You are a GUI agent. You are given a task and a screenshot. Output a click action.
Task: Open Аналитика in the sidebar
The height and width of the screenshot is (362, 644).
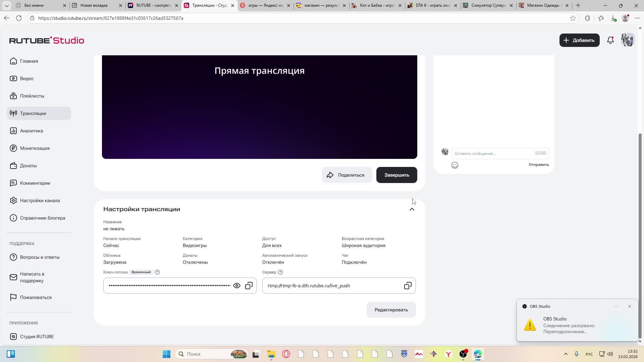(x=32, y=131)
